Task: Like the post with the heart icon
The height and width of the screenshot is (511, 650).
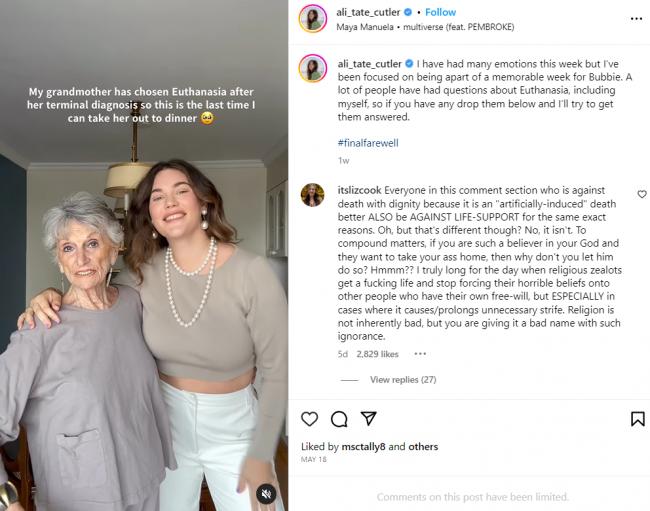Action: pos(309,419)
